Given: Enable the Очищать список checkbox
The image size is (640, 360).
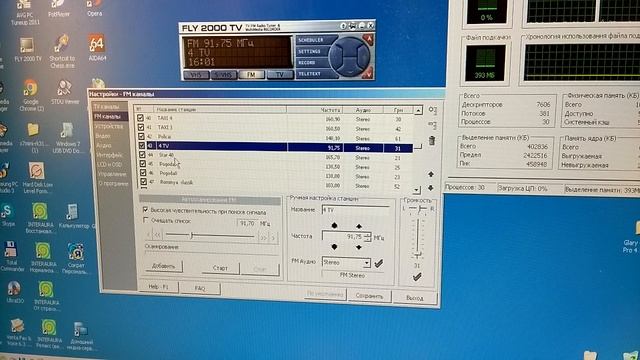Looking at the screenshot, I should (146, 220).
